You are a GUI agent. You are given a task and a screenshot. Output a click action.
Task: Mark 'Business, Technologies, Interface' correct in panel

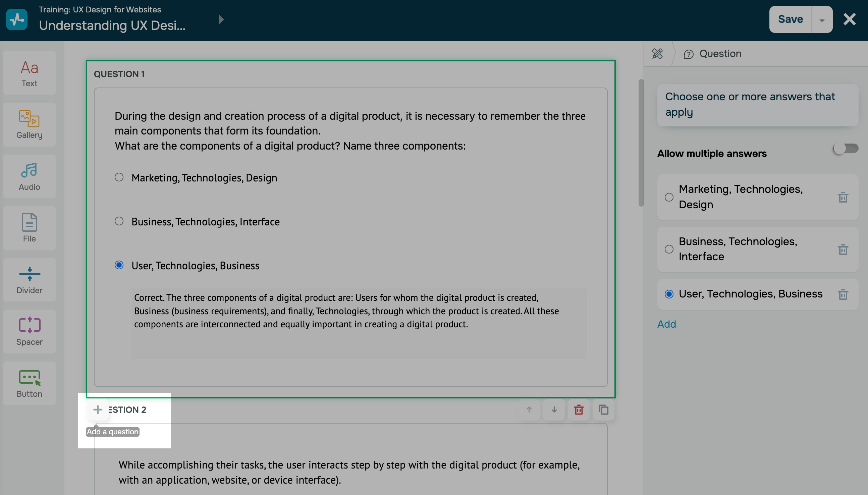tap(669, 249)
